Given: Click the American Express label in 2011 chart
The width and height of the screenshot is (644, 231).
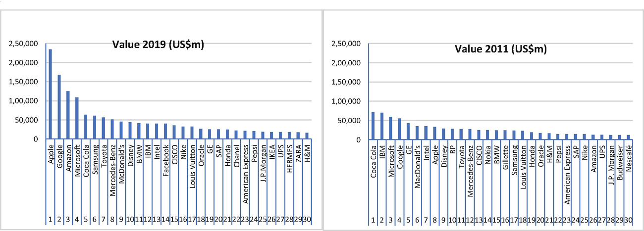Looking at the screenshot, I should (567, 174).
